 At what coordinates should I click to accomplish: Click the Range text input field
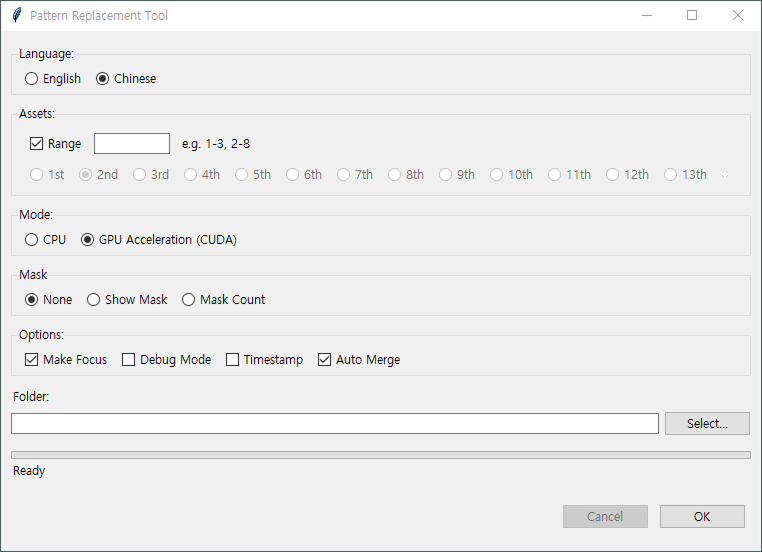pos(132,144)
